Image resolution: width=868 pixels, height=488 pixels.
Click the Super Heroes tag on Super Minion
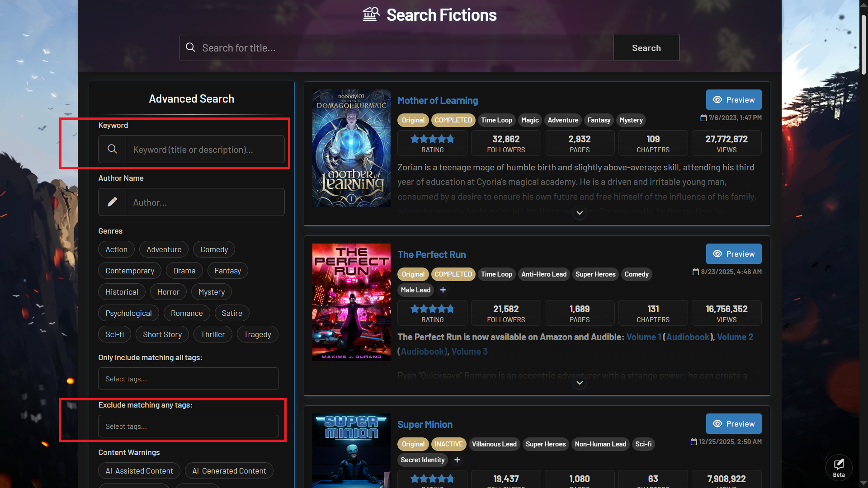coord(546,444)
